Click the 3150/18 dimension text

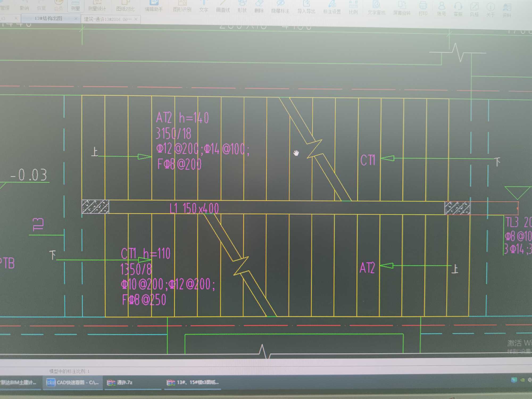[x=173, y=133]
